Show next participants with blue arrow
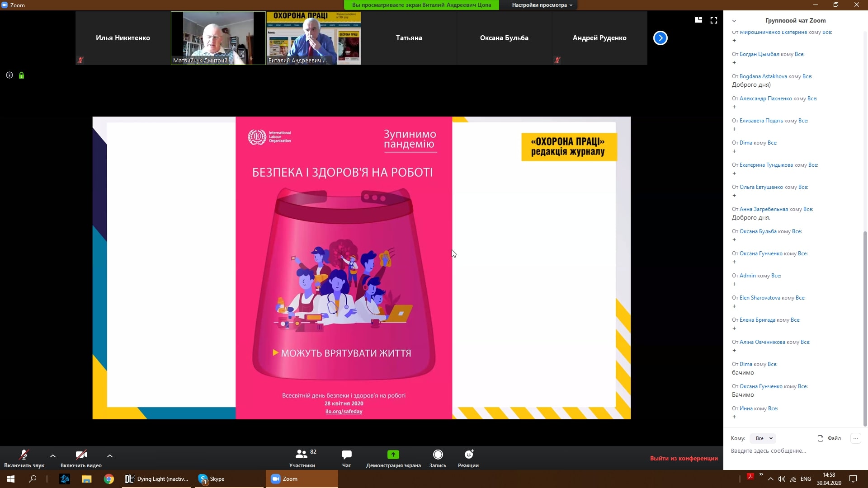The width and height of the screenshot is (868, 488). pyautogui.click(x=660, y=38)
